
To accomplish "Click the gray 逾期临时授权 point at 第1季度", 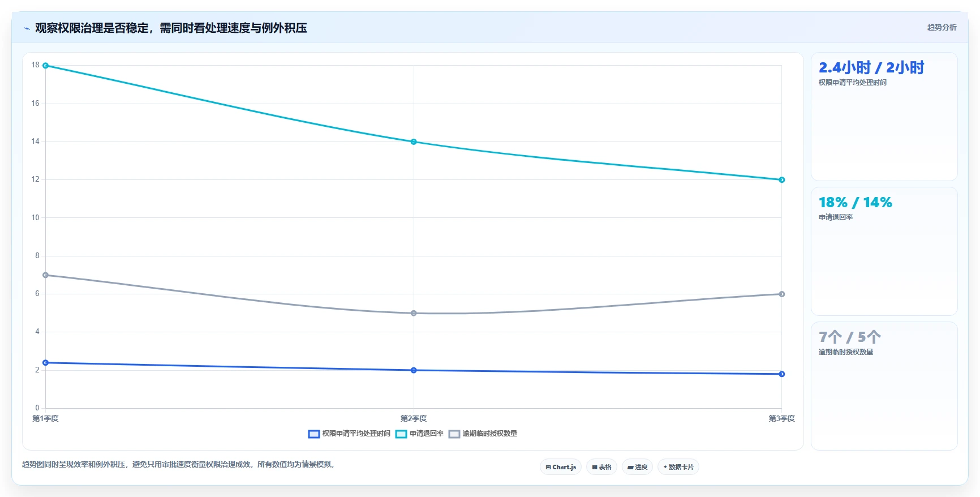I will coord(46,275).
